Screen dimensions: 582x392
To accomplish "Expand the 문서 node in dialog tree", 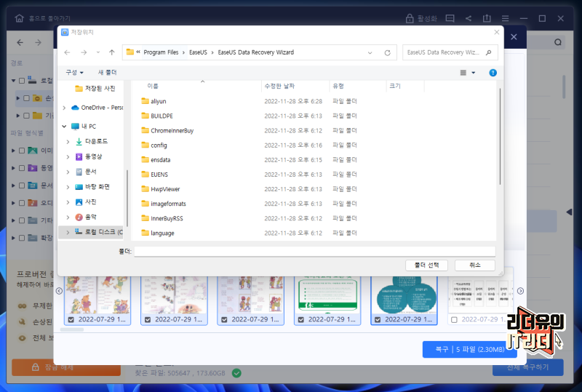I will (x=68, y=172).
